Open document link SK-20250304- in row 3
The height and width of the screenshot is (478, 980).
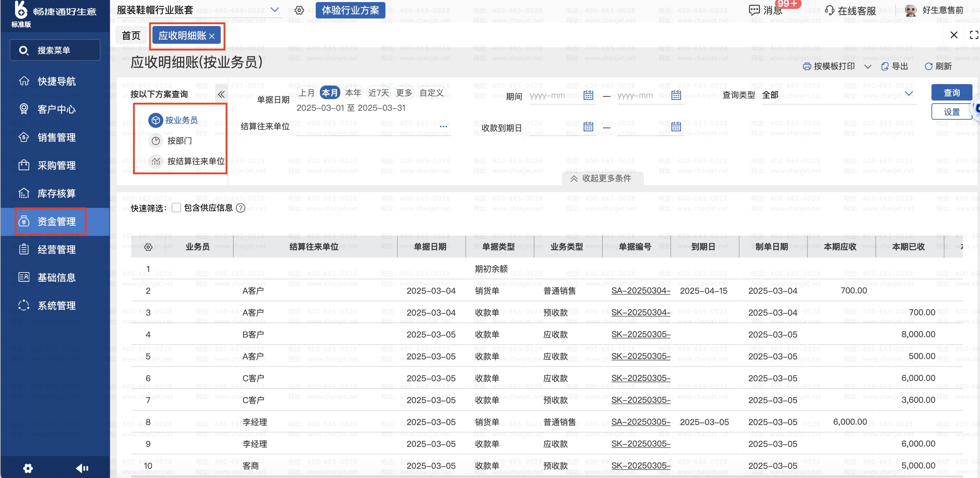(x=641, y=313)
